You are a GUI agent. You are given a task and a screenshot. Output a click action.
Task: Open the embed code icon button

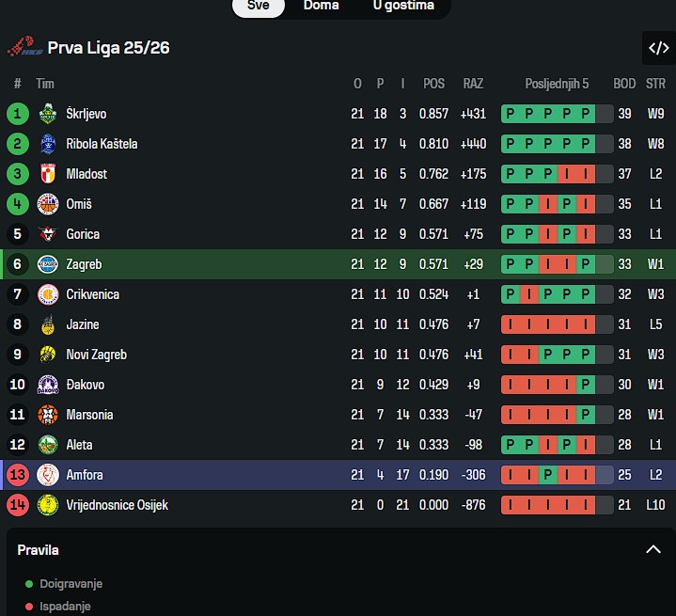[655, 47]
